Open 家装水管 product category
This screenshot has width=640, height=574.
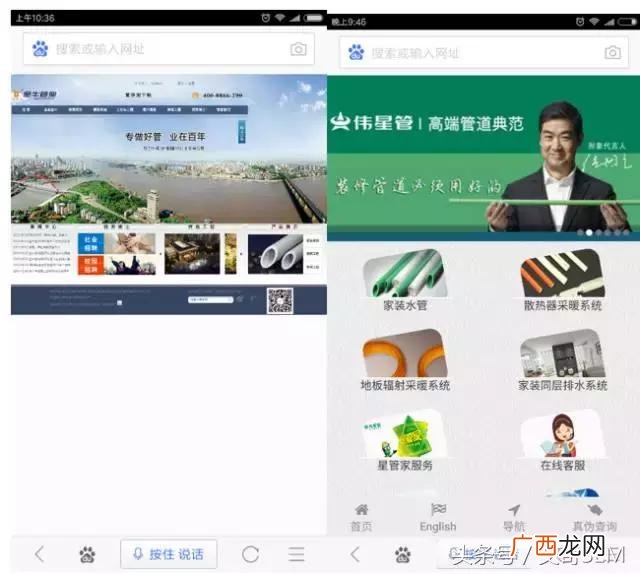coord(405,280)
